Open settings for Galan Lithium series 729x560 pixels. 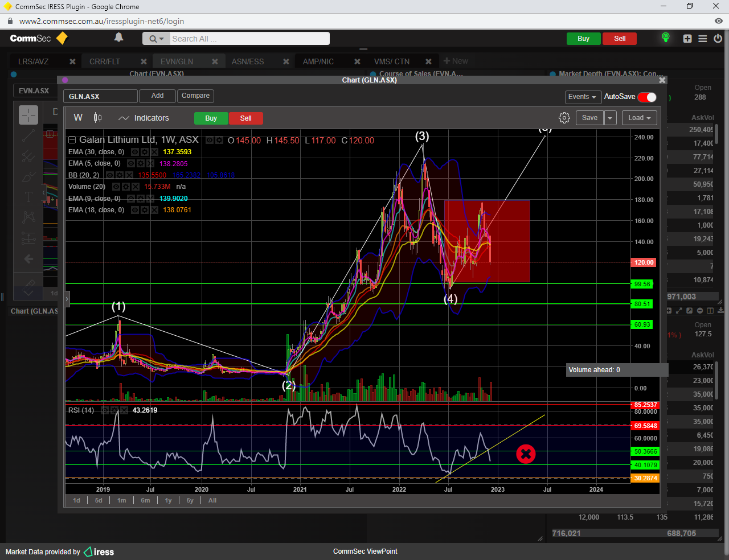219,140
